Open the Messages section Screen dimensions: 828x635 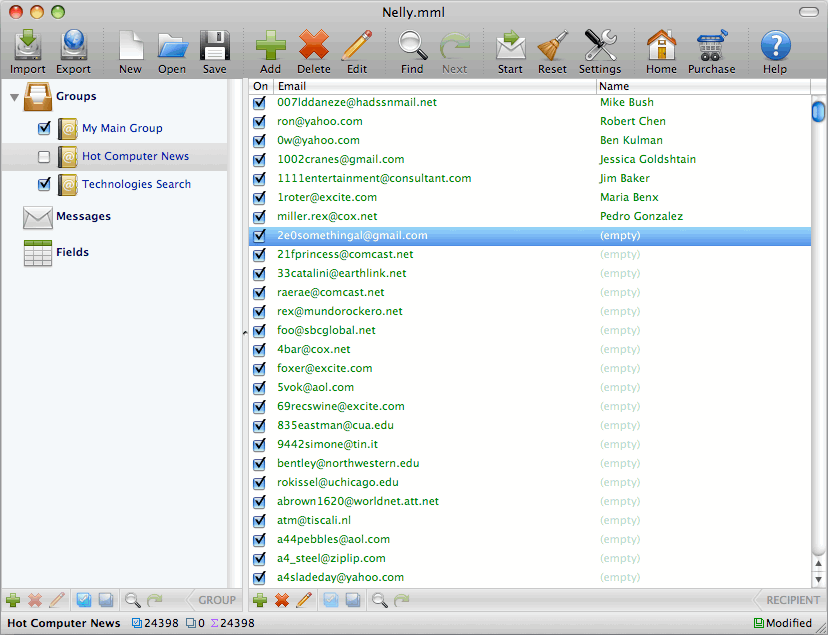[83, 216]
